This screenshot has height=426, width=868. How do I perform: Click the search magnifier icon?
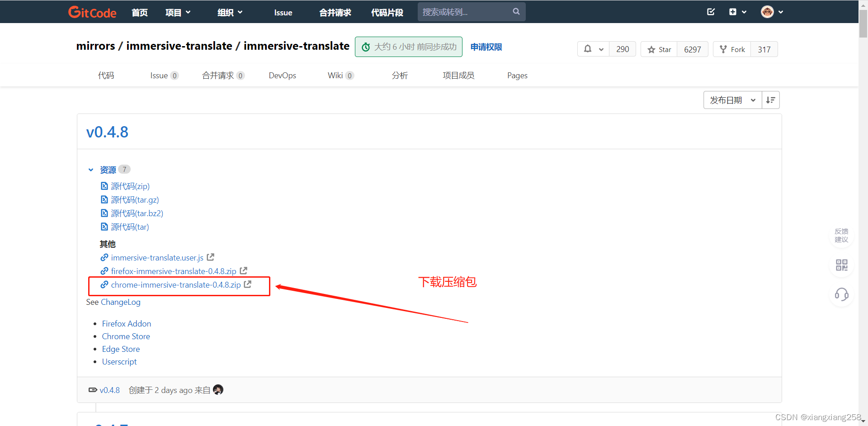coord(516,12)
